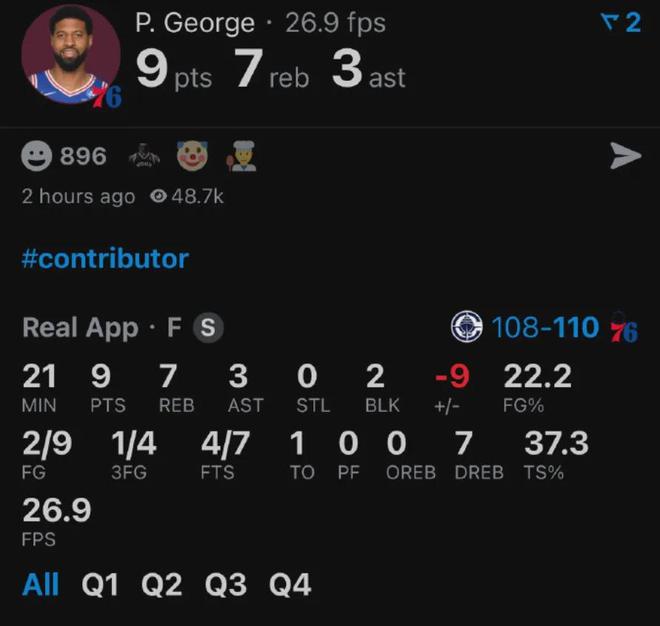Open the #contributor hashtag
The image size is (660, 626).
105,259
